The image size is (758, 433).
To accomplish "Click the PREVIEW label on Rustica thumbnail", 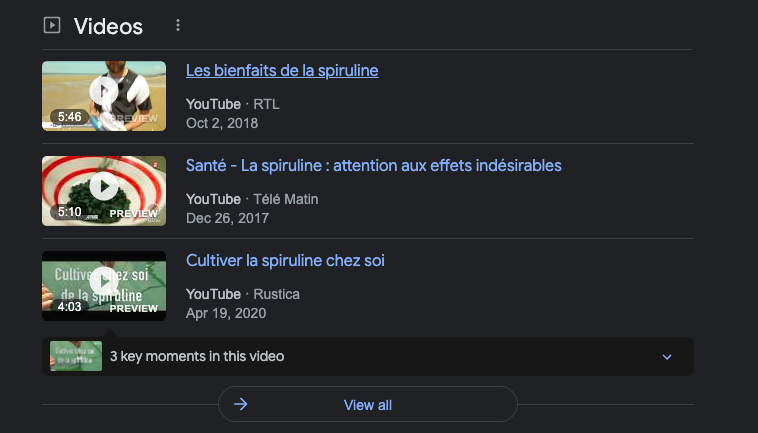I will click(133, 308).
